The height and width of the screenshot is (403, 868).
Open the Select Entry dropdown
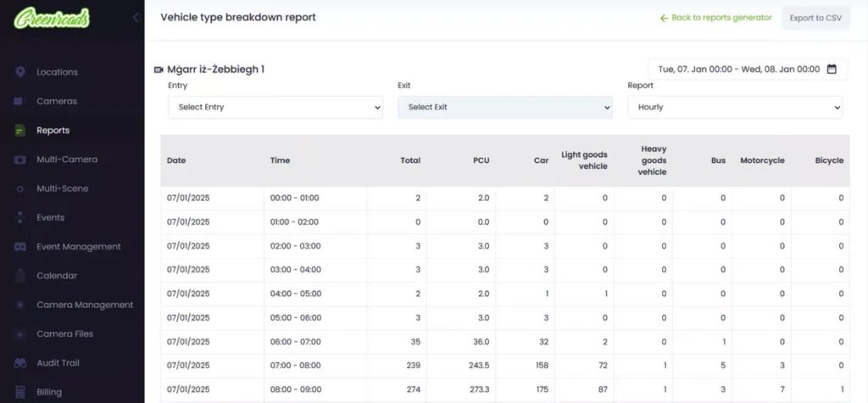[x=275, y=108]
